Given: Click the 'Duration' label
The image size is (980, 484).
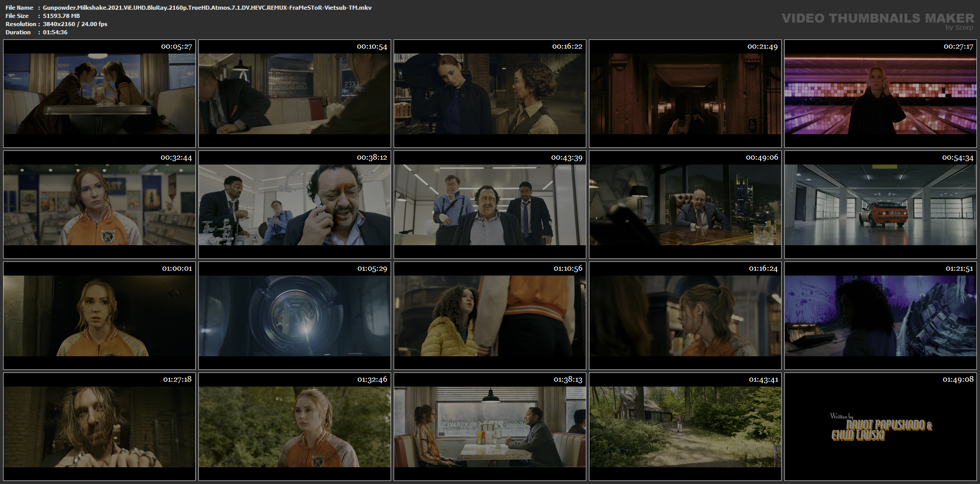Looking at the screenshot, I should (18, 32).
